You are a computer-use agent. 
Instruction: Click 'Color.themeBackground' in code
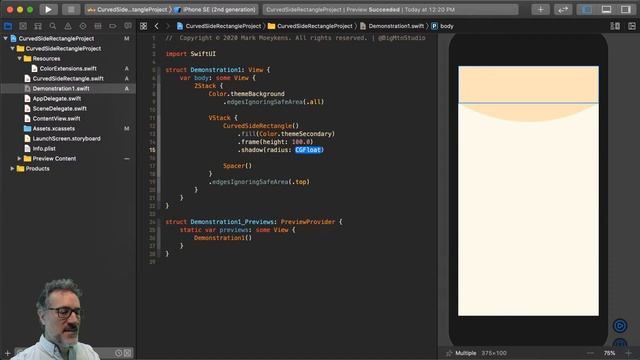point(247,94)
